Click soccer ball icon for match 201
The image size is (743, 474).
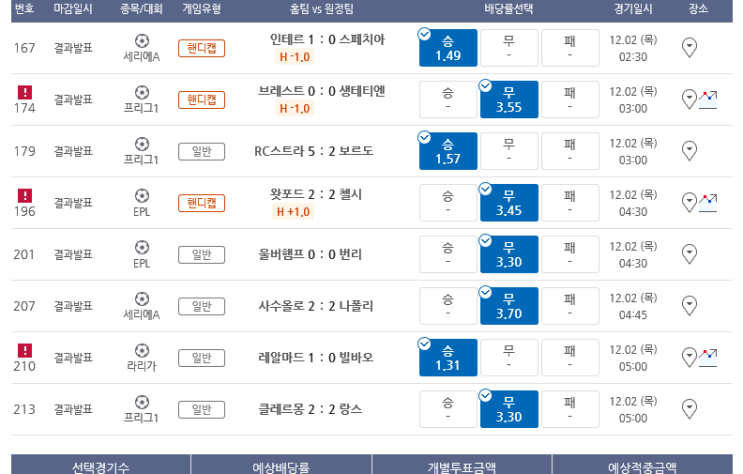pos(142,247)
